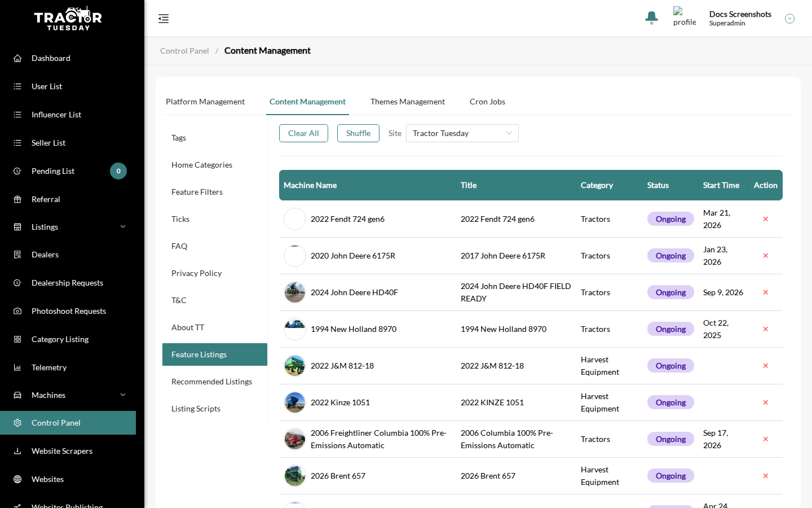Viewport: 812px width, 508px height.
Task: Switch to the Themes Management tab
Action: point(408,102)
